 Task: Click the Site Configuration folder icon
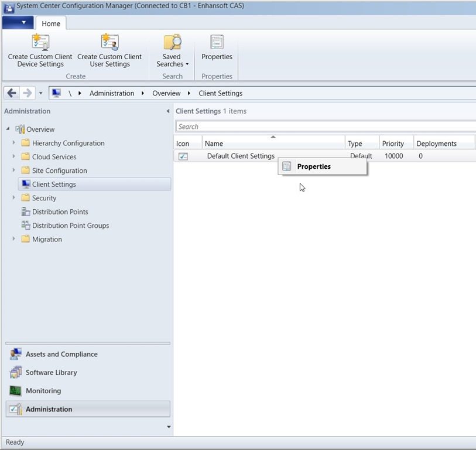tap(26, 170)
